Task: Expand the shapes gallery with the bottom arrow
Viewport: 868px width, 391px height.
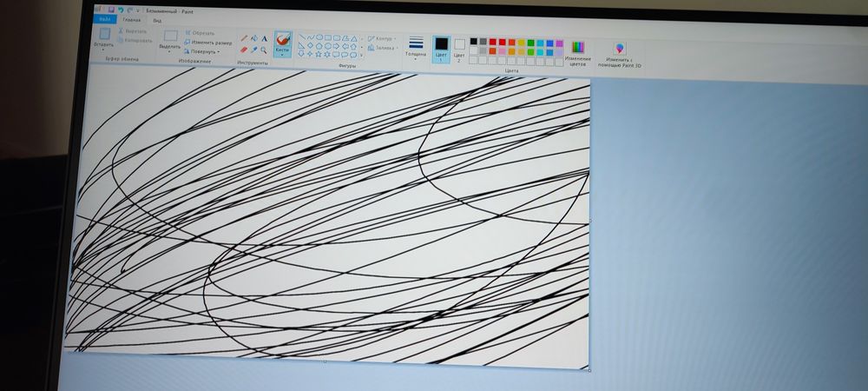Action: pos(361,56)
